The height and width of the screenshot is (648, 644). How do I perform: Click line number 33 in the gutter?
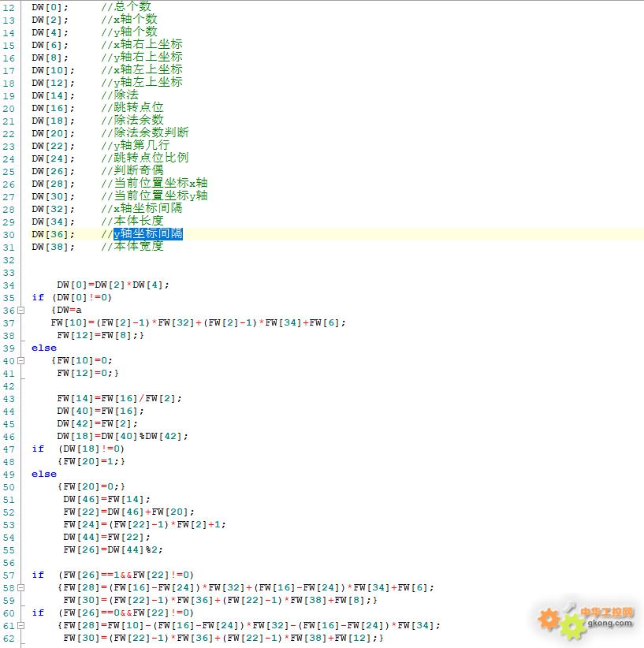click(x=9, y=273)
